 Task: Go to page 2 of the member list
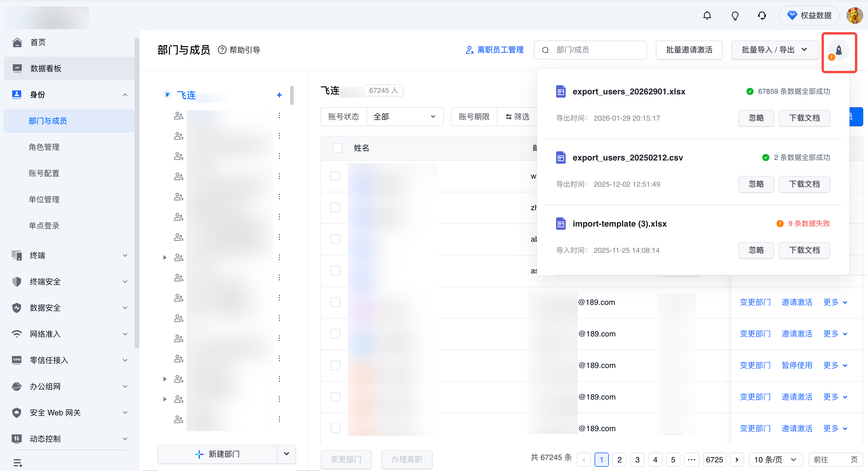619,460
